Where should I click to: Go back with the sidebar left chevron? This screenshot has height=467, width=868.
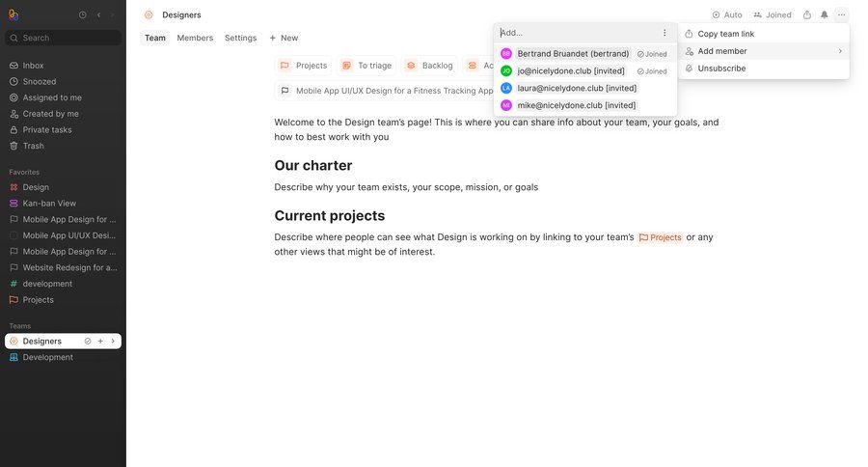pyautogui.click(x=98, y=15)
